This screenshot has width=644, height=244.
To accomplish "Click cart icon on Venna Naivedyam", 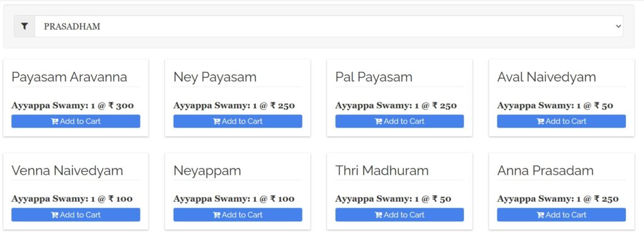I will tap(55, 215).
